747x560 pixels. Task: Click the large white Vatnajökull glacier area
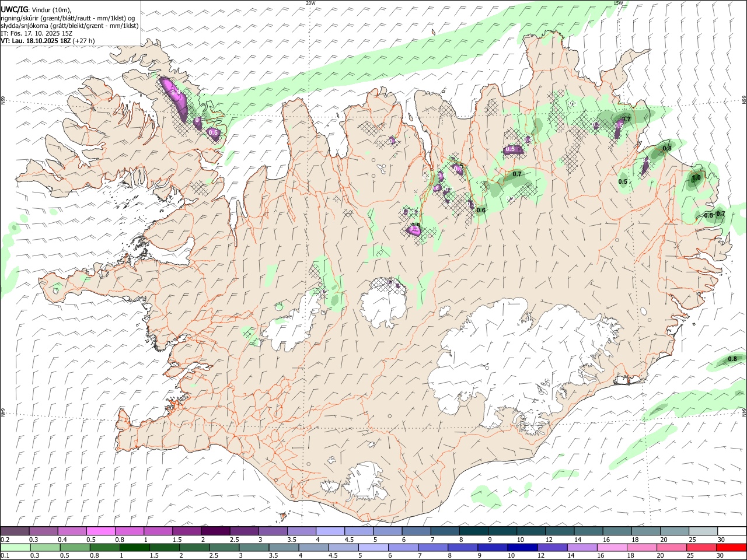pyautogui.click(x=514, y=362)
